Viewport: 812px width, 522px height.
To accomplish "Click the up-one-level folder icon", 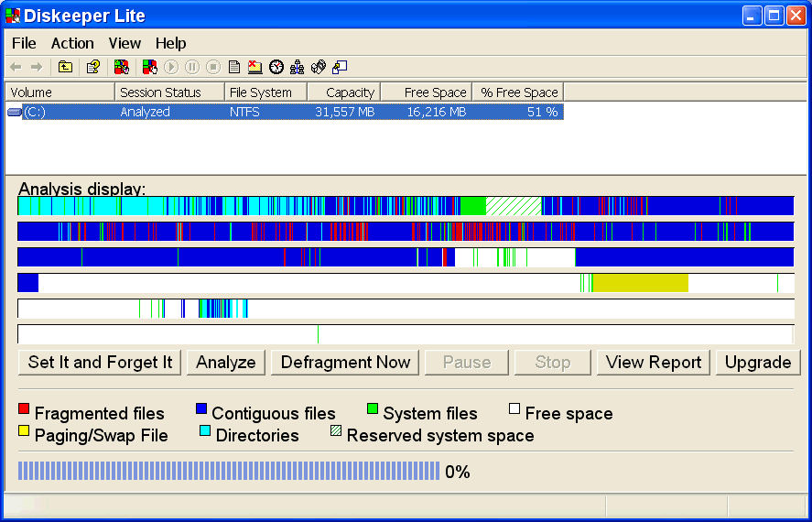I will point(65,67).
